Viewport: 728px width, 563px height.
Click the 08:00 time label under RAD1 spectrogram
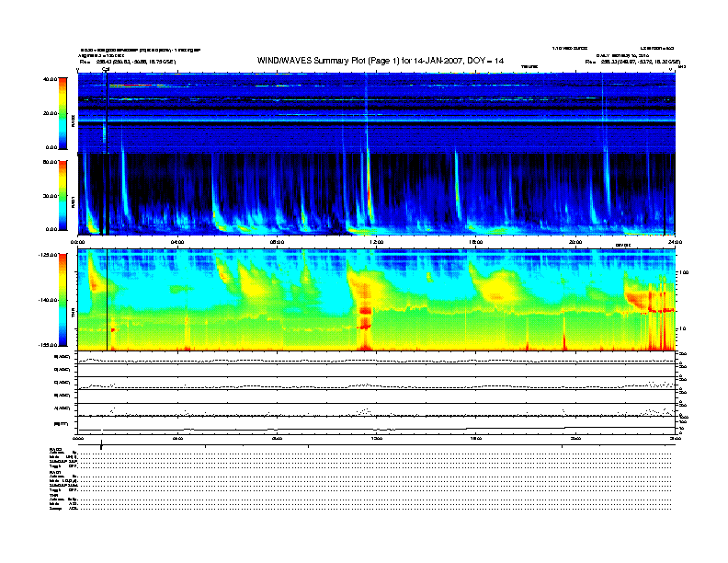tap(277, 242)
